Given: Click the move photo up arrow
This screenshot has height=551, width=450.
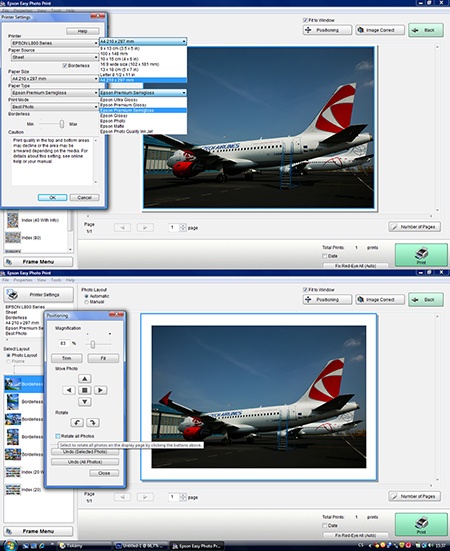Looking at the screenshot, I should point(85,378).
